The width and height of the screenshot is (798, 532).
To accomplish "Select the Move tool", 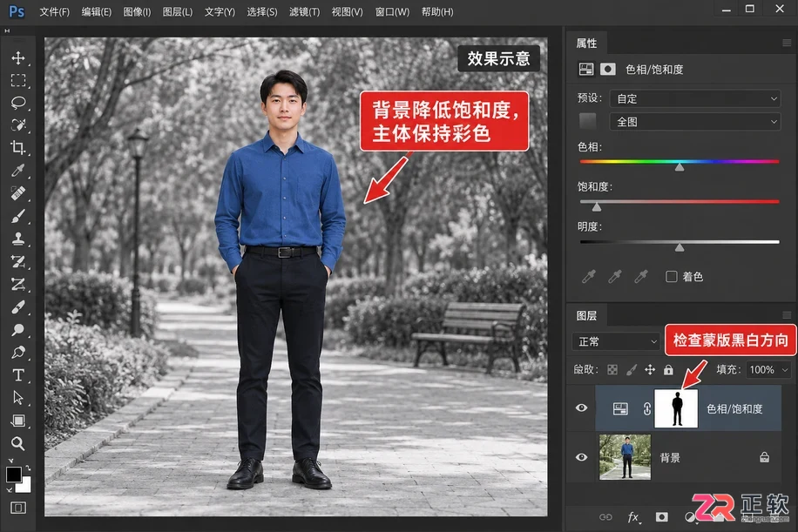I will [x=18, y=57].
